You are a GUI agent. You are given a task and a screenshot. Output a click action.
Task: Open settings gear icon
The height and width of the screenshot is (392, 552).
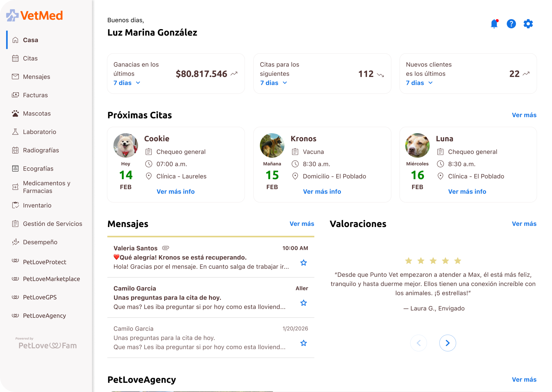528,24
